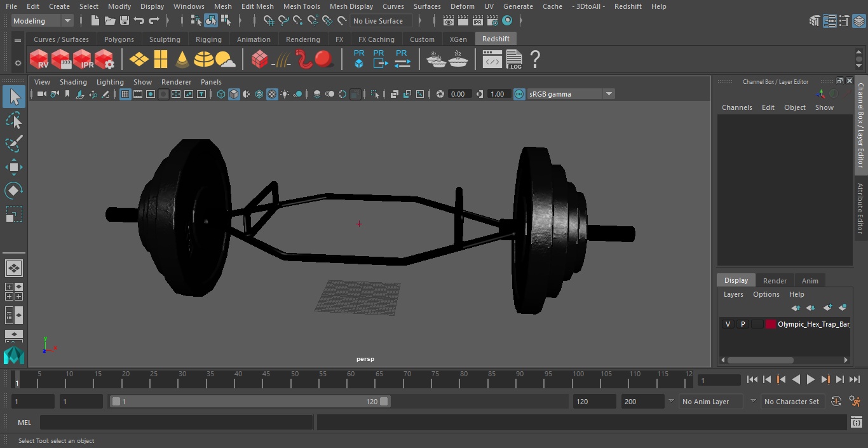Switch to the Rigging shelf tab
The width and height of the screenshot is (868, 448).
(x=208, y=39)
